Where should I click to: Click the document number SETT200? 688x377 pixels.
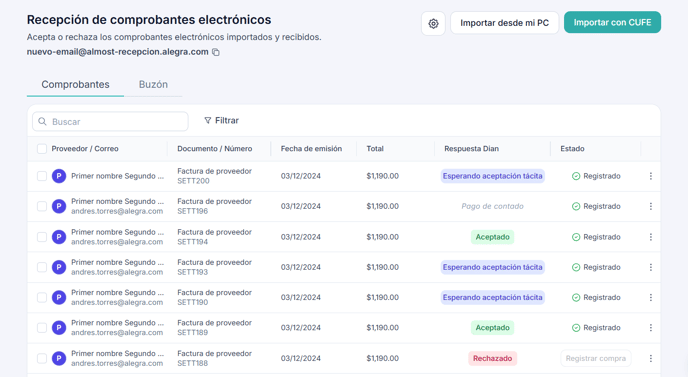coord(193,181)
